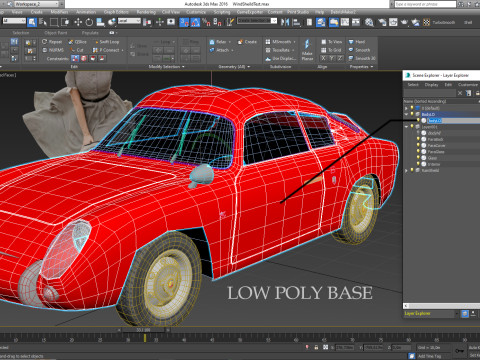Image resolution: width=480 pixels, height=360 pixels.
Task: Open the Animation menu
Action: 86,12
